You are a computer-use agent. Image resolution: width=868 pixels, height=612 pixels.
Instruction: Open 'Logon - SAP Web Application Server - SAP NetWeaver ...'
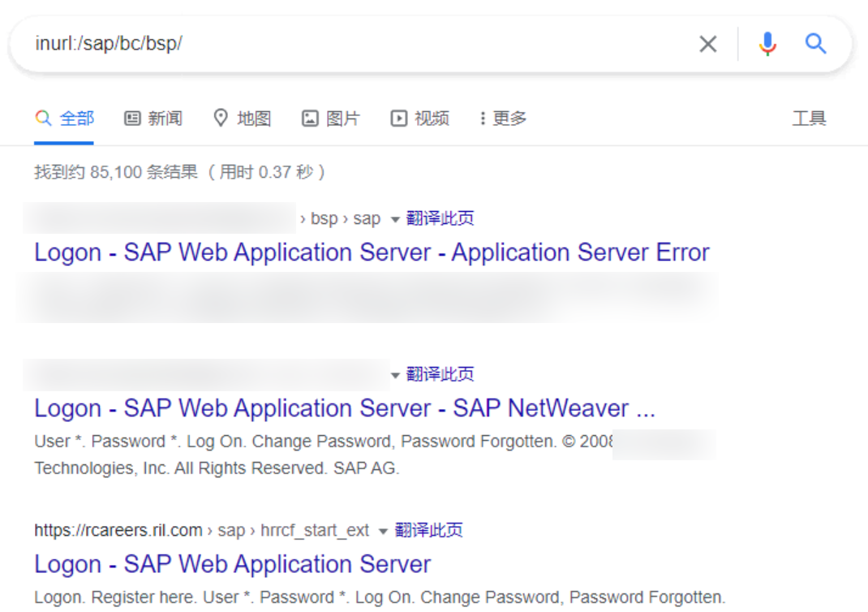[345, 408]
